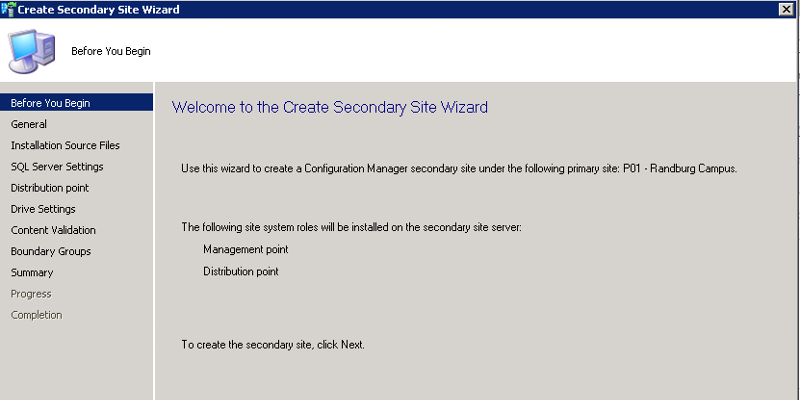Go to the Summary step
This screenshot has height=400, width=800.
(x=32, y=272)
